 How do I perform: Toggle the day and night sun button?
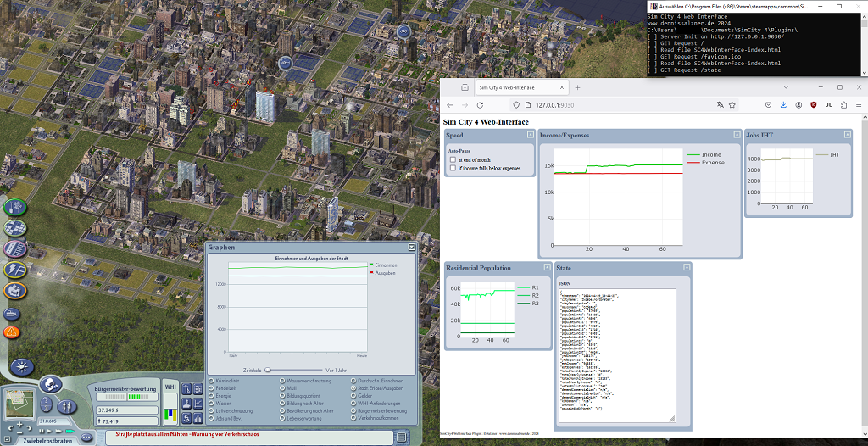22,367
